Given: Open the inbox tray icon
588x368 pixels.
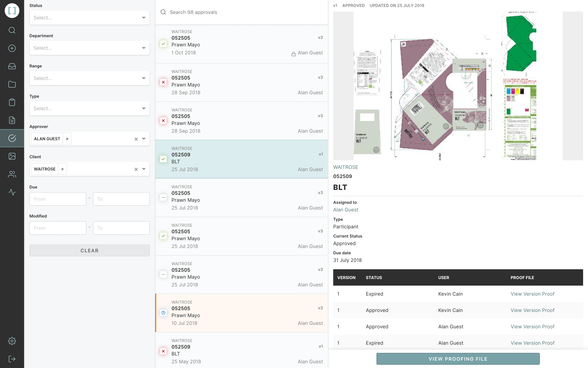Looking at the screenshot, I should click(12, 66).
